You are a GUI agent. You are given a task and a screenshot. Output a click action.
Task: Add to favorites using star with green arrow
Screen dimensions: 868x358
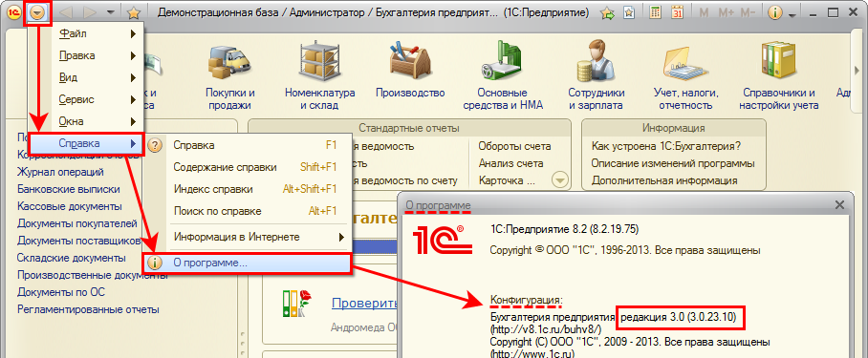[608, 12]
